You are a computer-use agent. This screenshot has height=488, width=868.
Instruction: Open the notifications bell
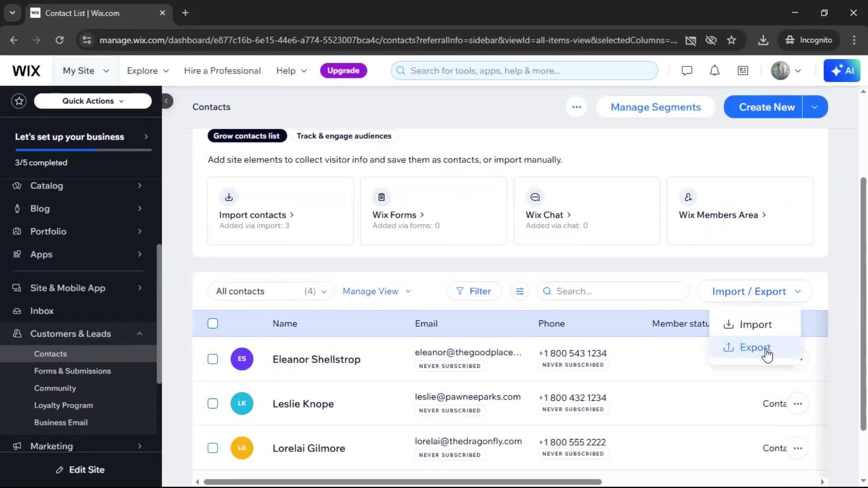pos(714,70)
